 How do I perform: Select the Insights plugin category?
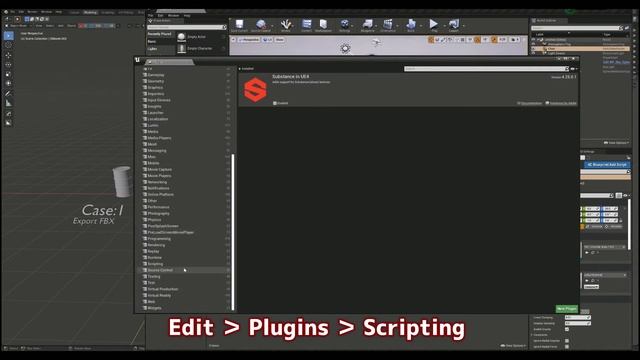(x=154, y=107)
